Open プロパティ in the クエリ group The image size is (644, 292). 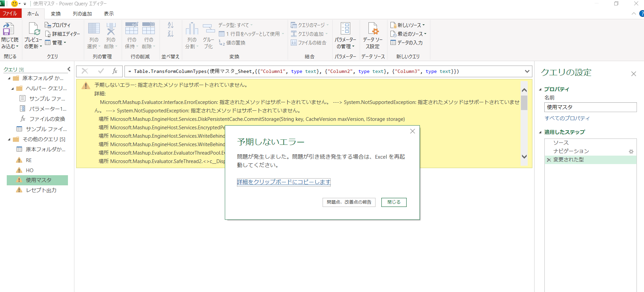pyautogui.click(x=58, y=25)
